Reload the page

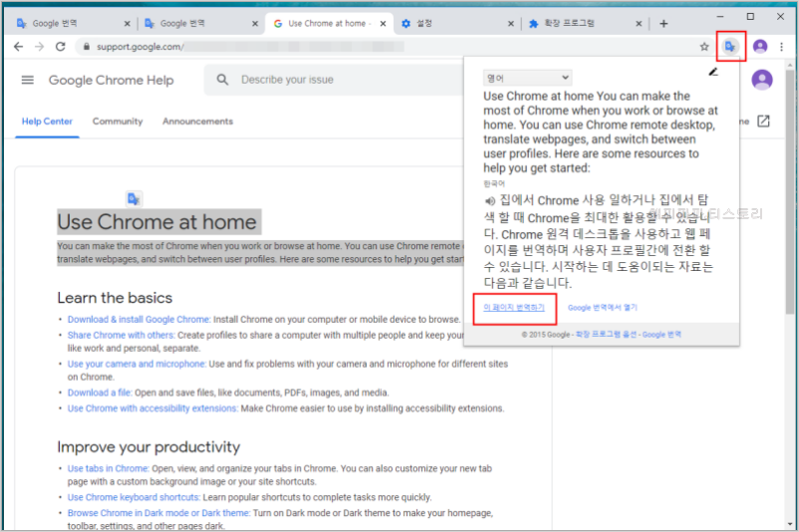coord(60,47)
